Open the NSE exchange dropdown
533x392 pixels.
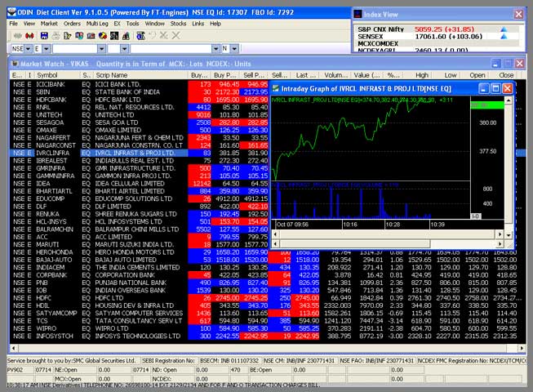coord(29,49)
